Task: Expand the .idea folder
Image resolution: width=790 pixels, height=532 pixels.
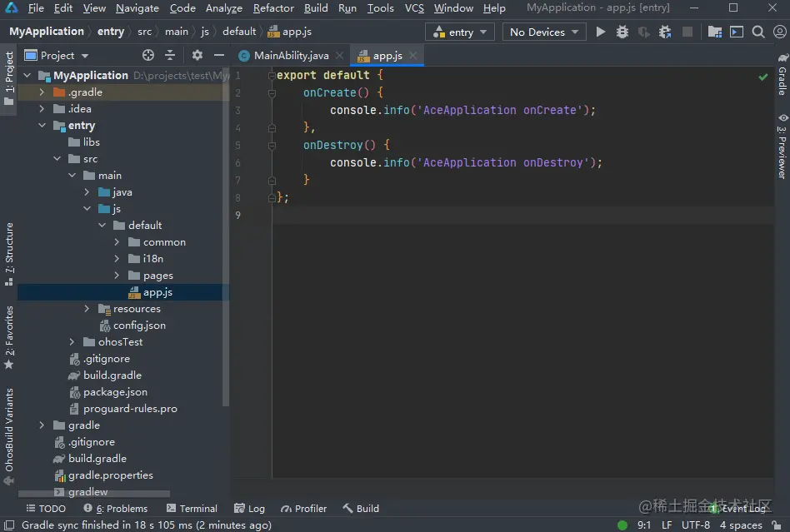Action: pos(42,109)
